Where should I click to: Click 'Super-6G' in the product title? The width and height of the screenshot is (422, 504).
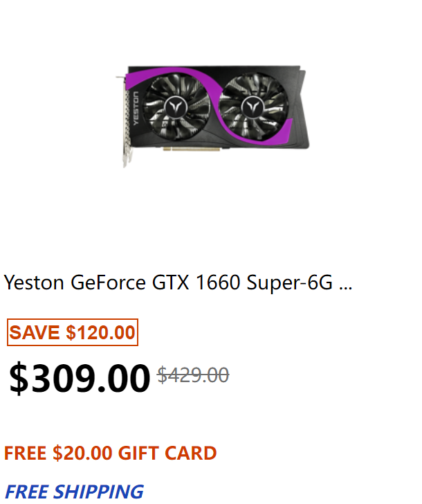(x=289, y=283)
